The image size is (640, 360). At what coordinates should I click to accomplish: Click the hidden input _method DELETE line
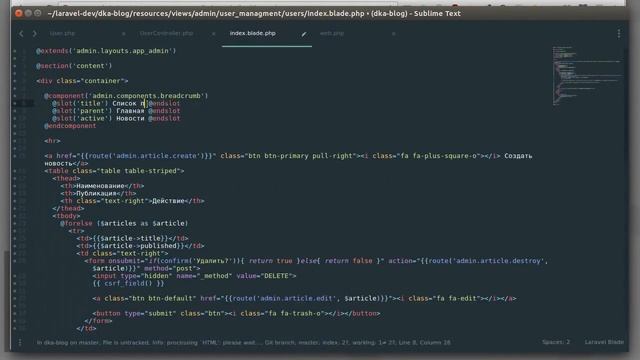click(194, 276)
